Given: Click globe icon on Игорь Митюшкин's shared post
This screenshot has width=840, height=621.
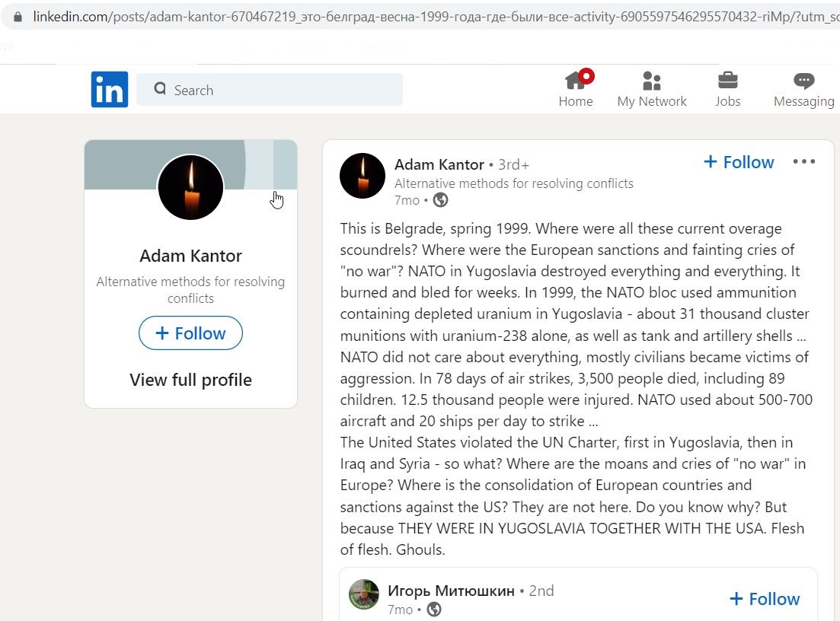Looking at the screenshot, I should point(434,610).
